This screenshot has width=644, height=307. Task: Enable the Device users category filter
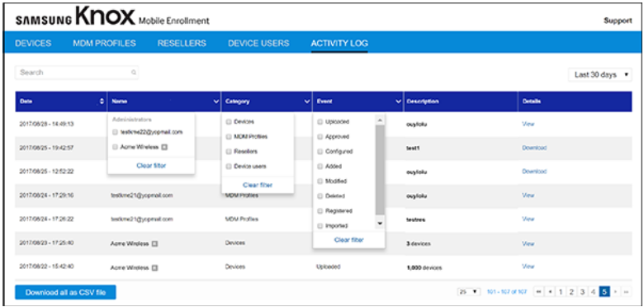(x=229, y=166)
